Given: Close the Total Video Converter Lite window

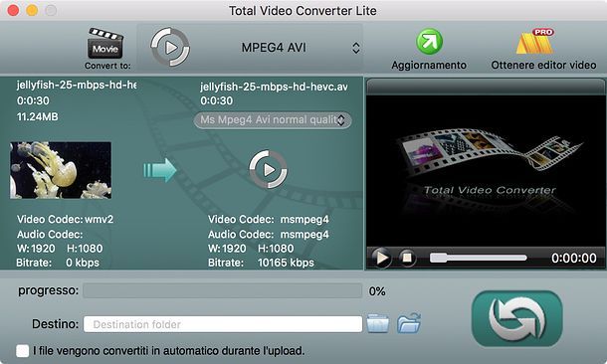Looking at the screenshot, I should (x=13, y=11).
